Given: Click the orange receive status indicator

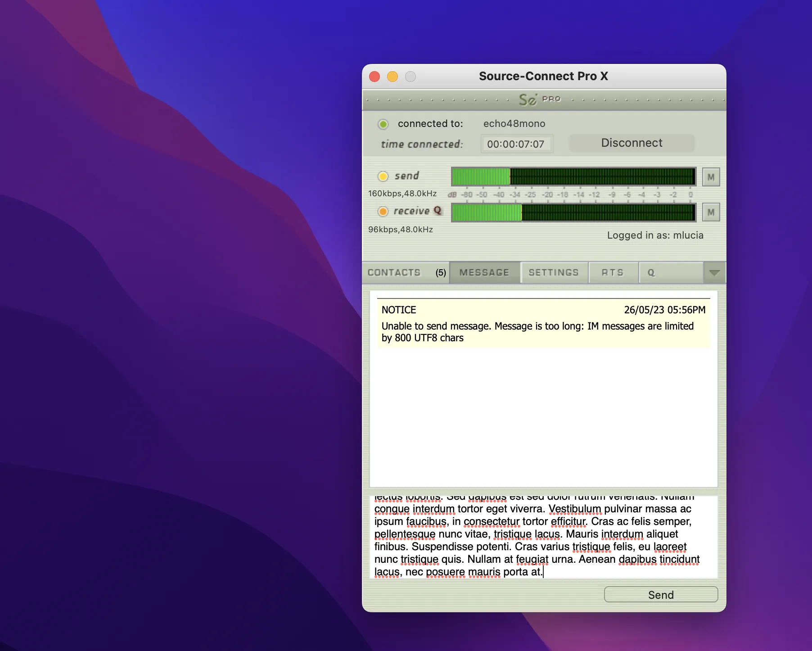Looking at the screenshot, I should [383, 211].
